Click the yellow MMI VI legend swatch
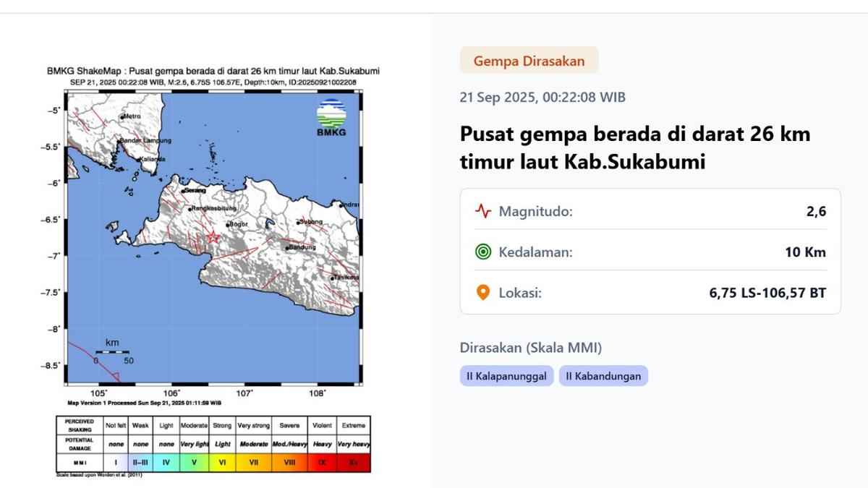Image resolution: width=868 pixels, height=488 pixels. [x=223, y=462]
